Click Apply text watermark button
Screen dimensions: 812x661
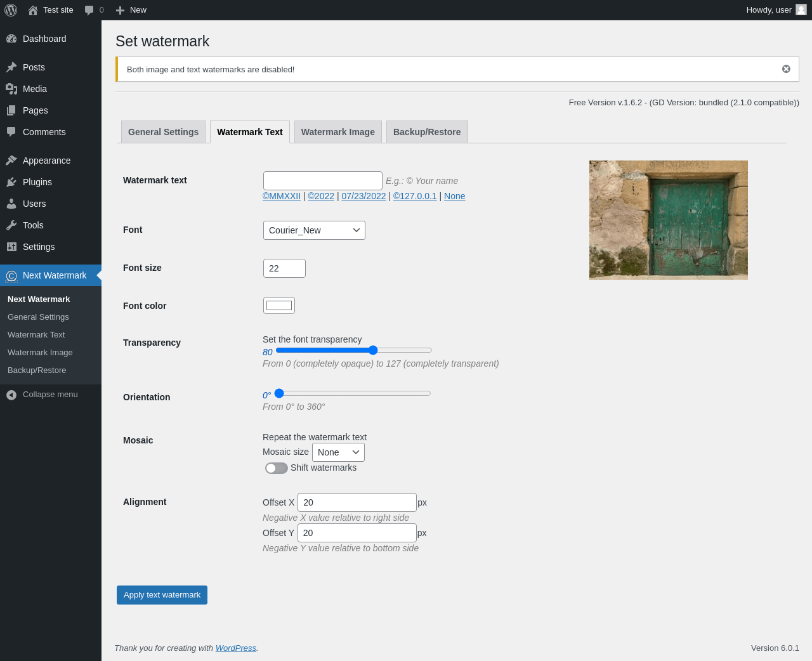tap(162, 595)
